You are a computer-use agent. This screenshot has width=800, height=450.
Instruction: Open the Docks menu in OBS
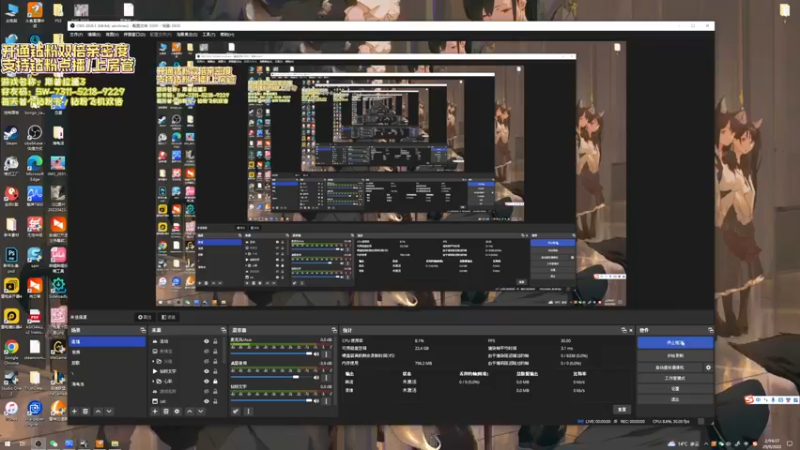134,35
